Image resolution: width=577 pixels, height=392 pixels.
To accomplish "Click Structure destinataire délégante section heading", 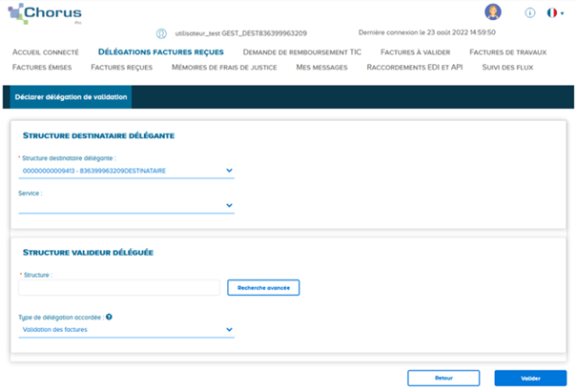I will 98,135.
